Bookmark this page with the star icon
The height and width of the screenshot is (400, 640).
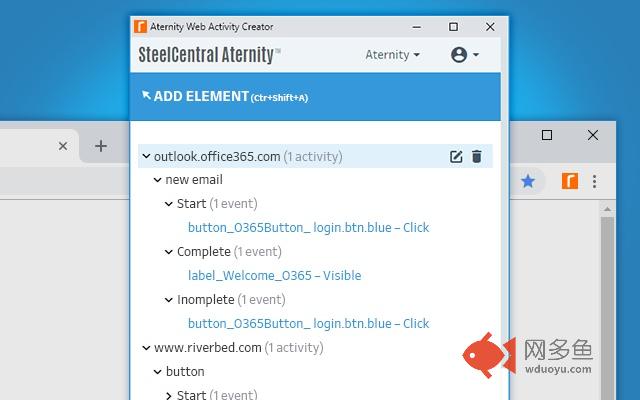click(528, 181)
